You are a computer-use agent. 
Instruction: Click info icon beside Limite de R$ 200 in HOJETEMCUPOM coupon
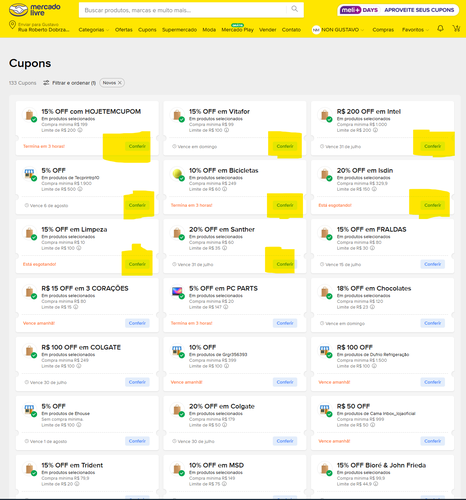[x=80, y=130]
